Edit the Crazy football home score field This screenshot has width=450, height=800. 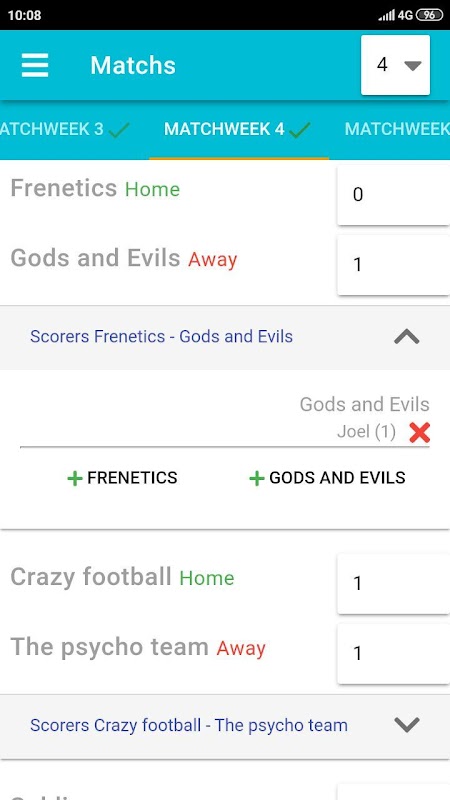tap(393, 583)
